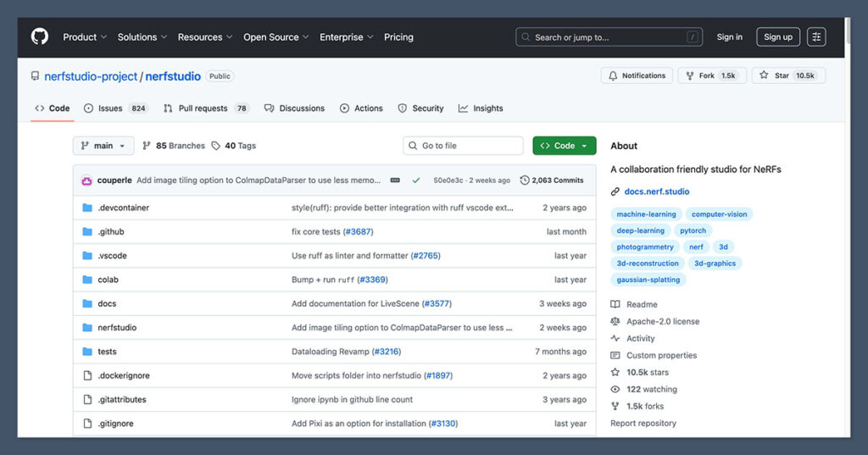Click the file icon for .dockerignore
This screenshot has width=868, height=455.
tap(87, 375)
